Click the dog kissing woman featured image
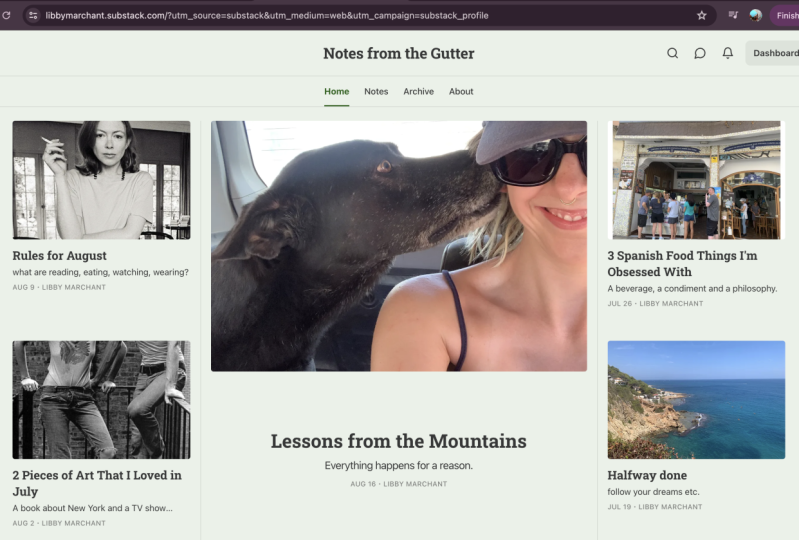 pyautogui.click(x=399, y=246)
